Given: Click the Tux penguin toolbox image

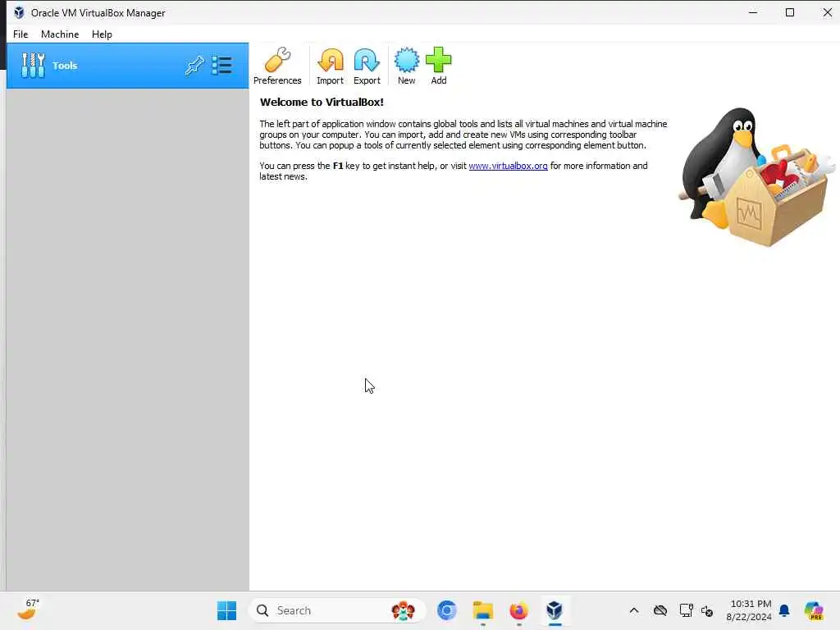Looking at the screenshot, I should coord(756,177).
